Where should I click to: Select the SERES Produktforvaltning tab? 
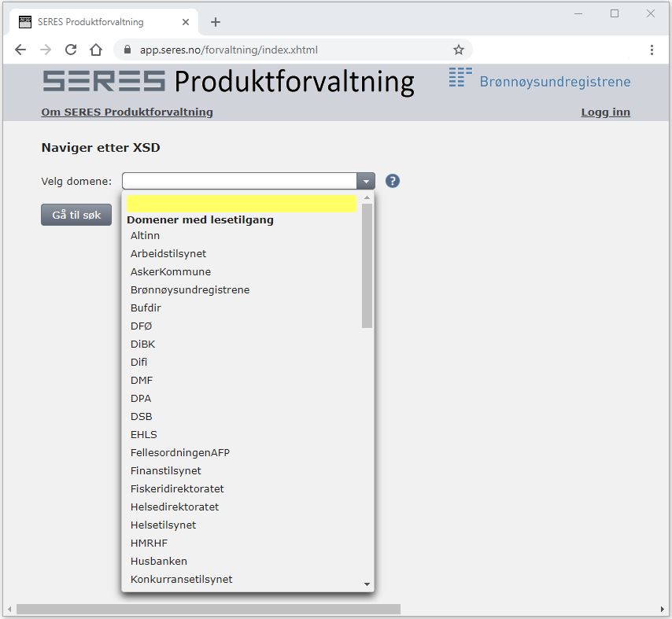click(103, 22)
